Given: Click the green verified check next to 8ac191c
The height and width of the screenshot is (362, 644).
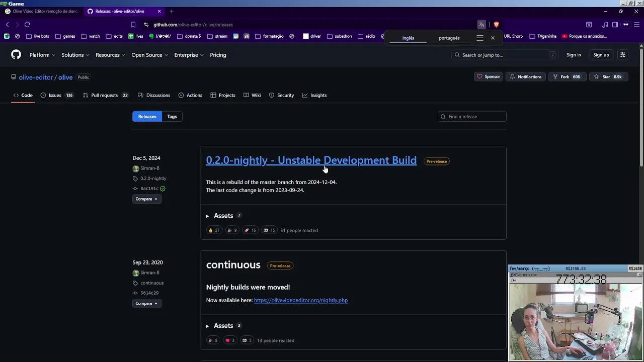Looking at the screenshot, I should click(163, 189).
